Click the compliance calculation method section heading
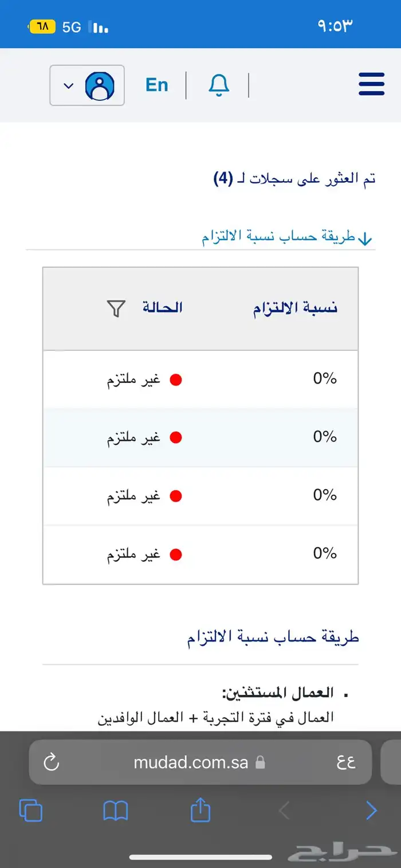Image resolution: width=401 pixels, height=868 pixels. click(x=273, y=638)
